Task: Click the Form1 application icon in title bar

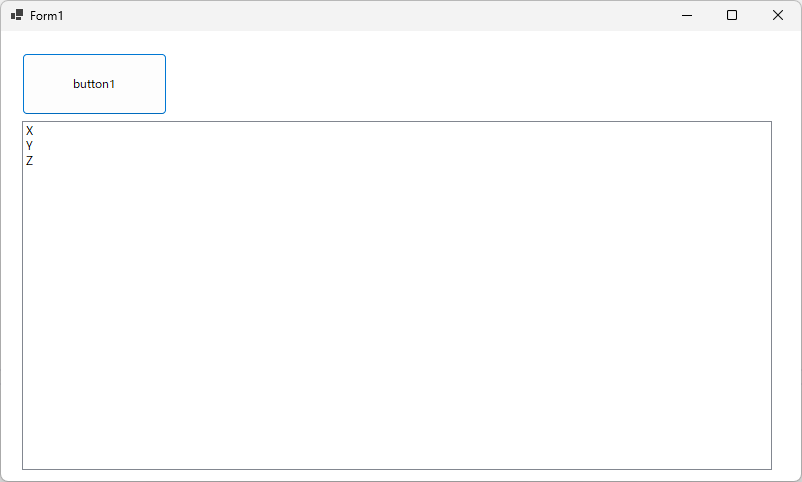Action: (x=17, y=15)
